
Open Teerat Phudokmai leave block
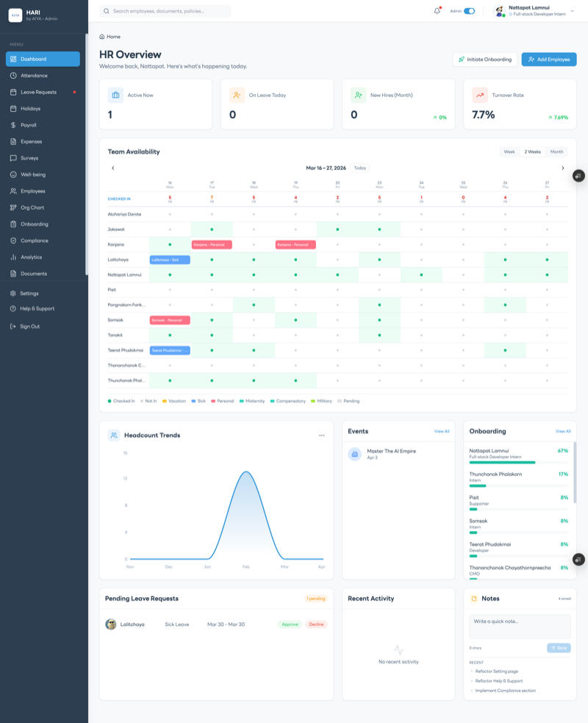tap(170, 350)
